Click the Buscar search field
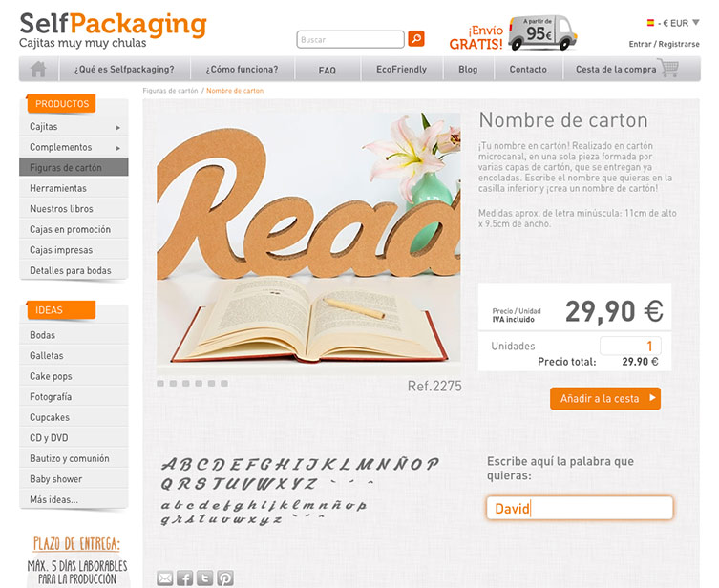This screenshot has width=719, height=588. (x=350, y=39)
